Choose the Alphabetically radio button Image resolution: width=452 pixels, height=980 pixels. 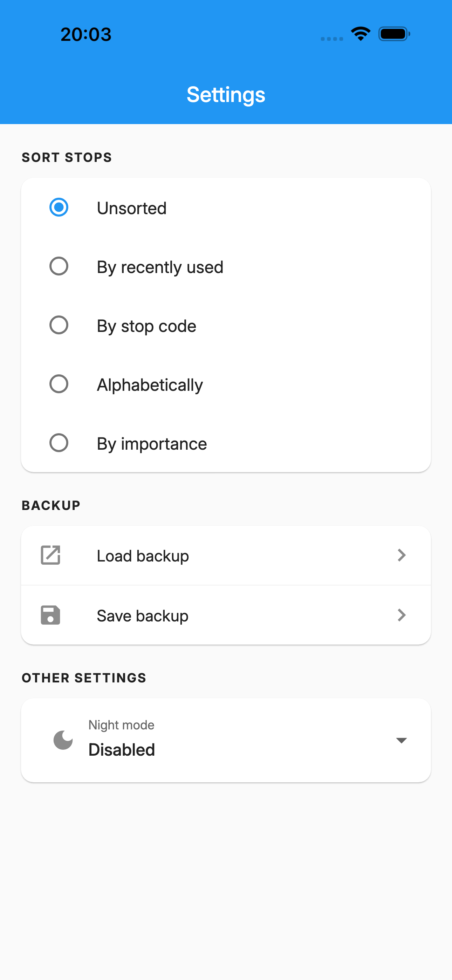coord(59,384)
